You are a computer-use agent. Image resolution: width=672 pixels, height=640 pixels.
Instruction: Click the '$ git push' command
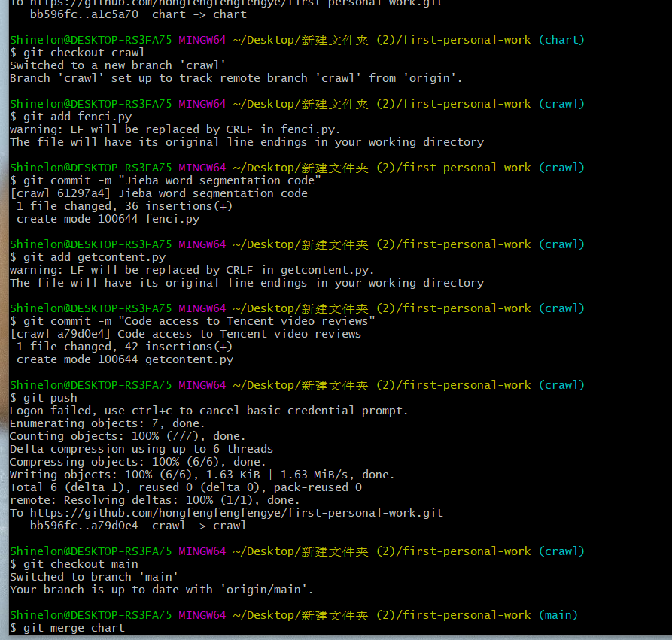[x=44, y=398]
